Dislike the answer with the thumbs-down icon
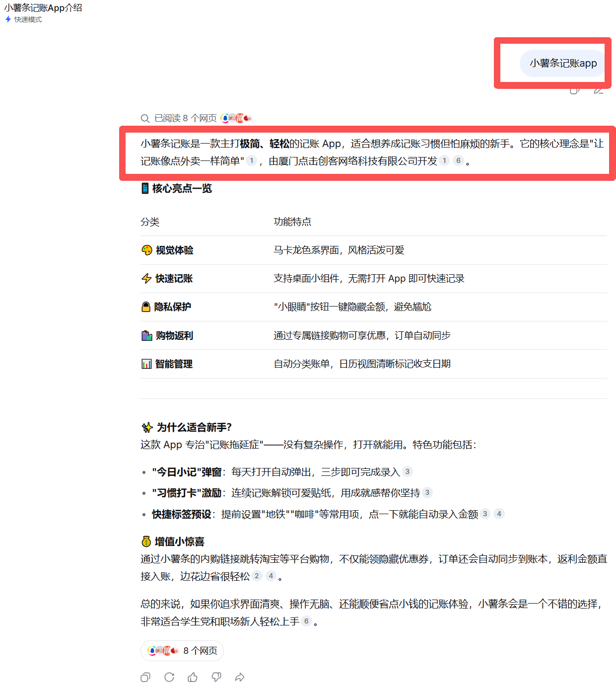The height and width of the screenshot is (692, 616). 216,677
